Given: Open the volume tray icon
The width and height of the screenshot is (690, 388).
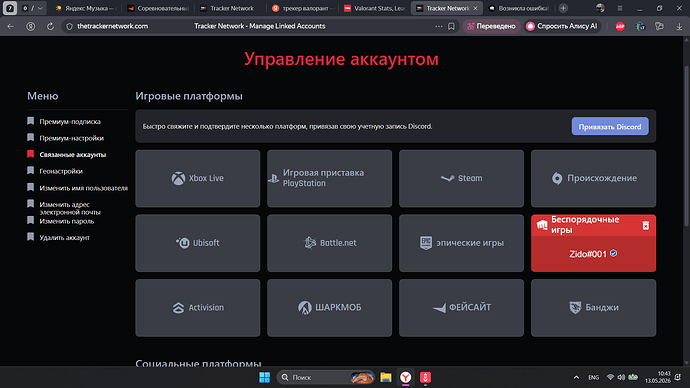Looking at the screenshot, I should 621,377.
